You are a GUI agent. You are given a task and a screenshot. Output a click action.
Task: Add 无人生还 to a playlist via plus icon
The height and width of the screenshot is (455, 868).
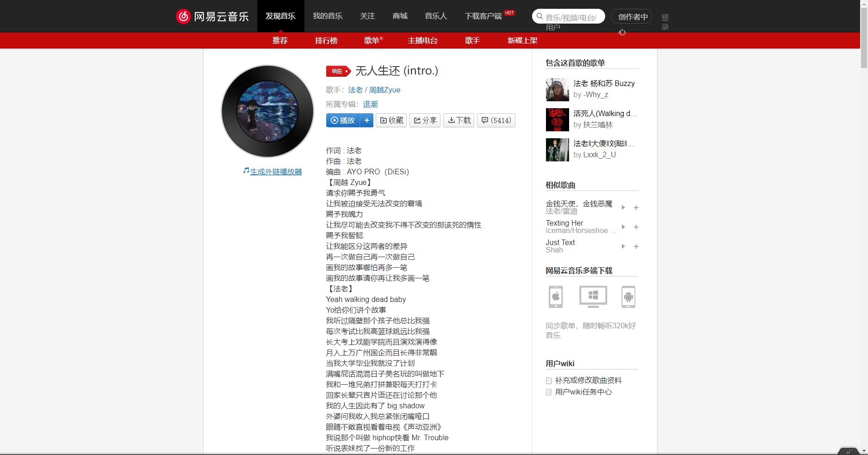[x=366, y=120]
